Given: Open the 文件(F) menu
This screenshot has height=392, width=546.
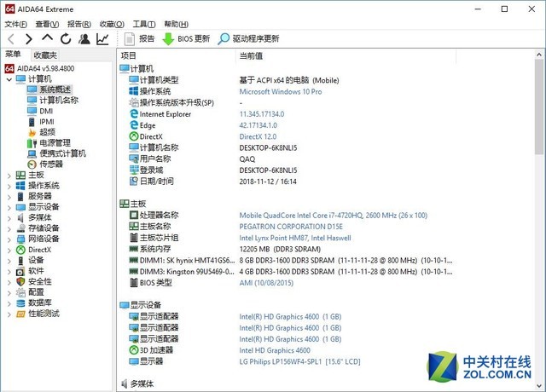Looking at the screenshot, I should [16, 24].
